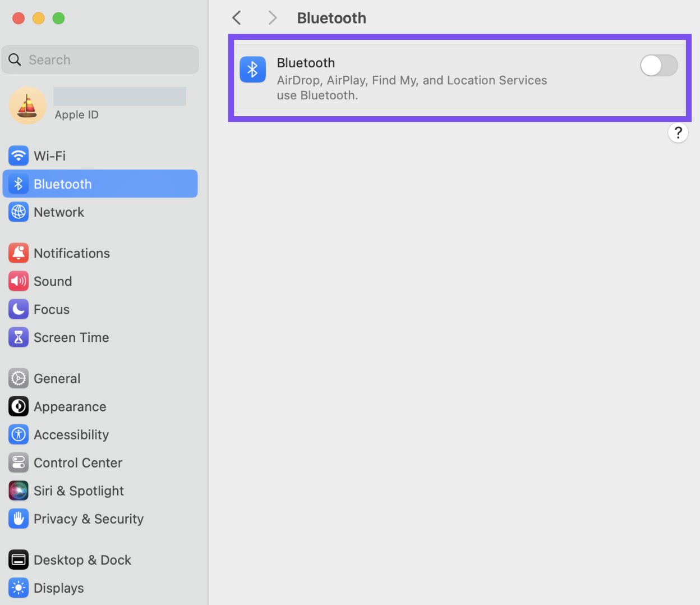Click the magnifying glass search icon

(x=15, y=59)
